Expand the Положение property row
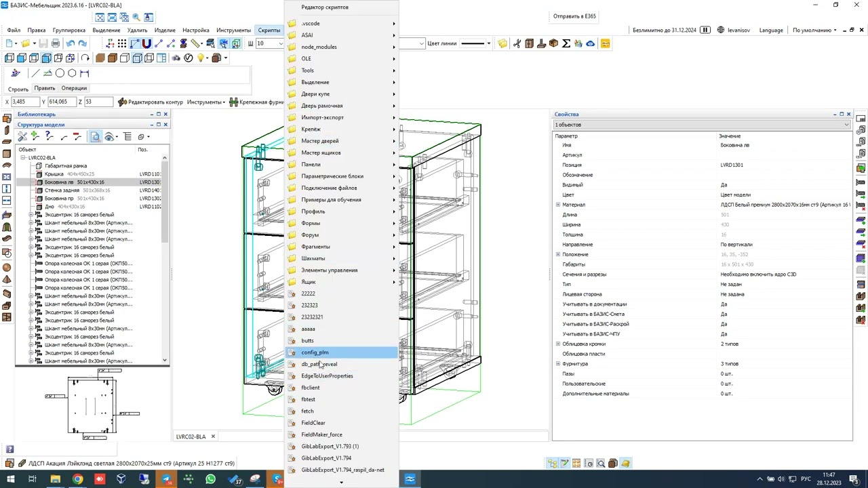 (x=558, y=254)
